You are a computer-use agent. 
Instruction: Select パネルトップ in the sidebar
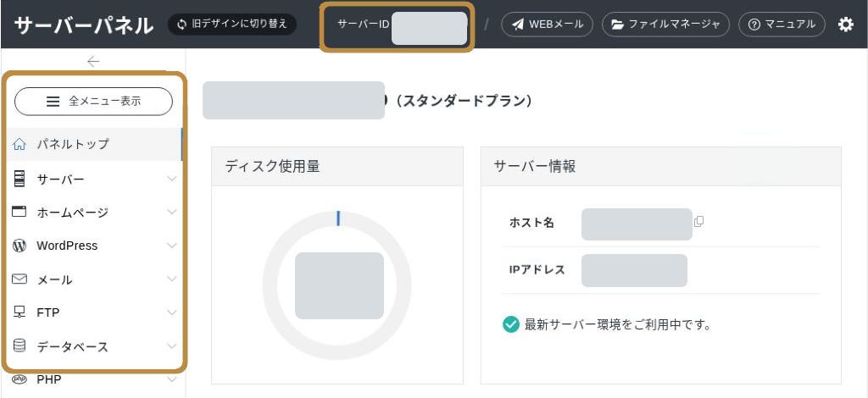tap(93, 144)
